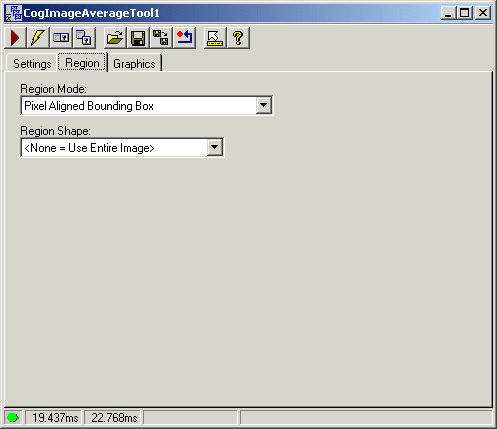Save the tool with floppy disk icon
Viewport: 497px width, 429px height.
138,38
